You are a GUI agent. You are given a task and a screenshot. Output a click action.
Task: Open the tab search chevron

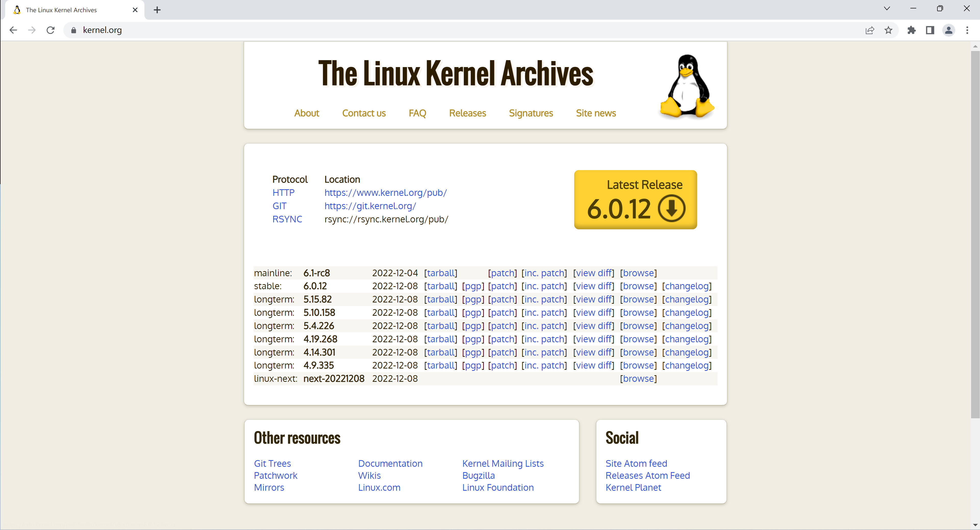887,8
